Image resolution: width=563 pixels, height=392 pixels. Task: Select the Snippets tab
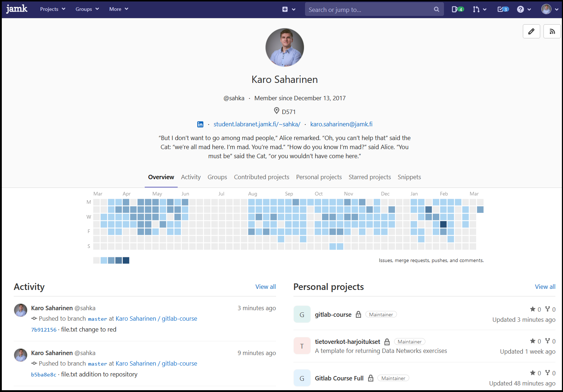tap(409, 177)
